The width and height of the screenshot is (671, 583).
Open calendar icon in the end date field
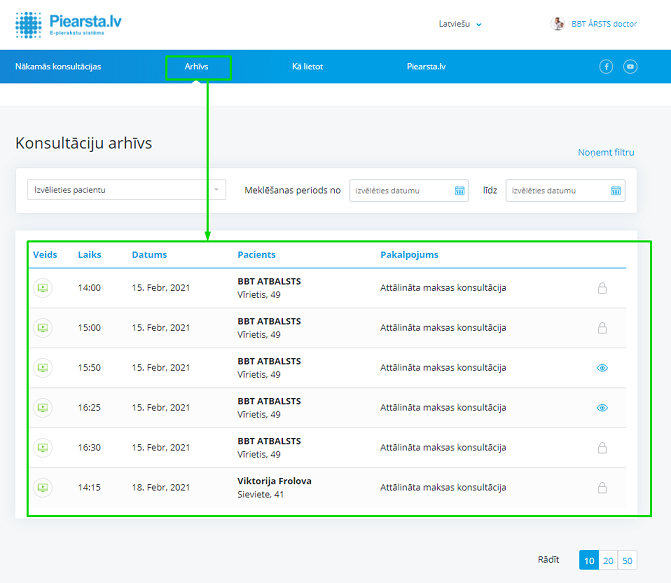coord(616,190)
